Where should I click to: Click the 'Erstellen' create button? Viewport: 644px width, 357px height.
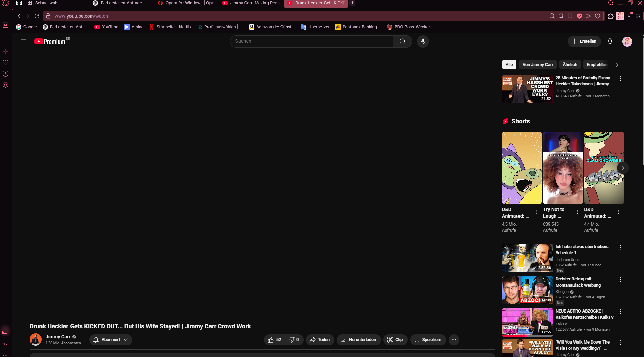(x=584, y=41)
